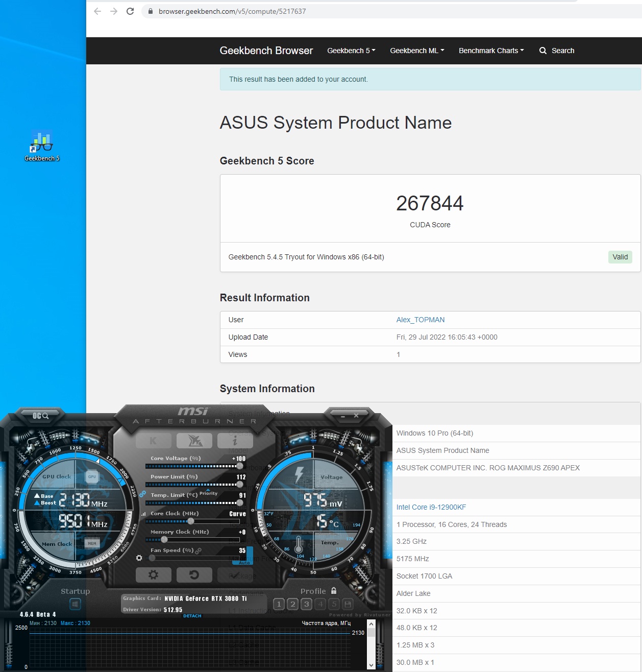This screenshot has height=672, width=642.
Task: Select Afterburner profile slot 4
Action: point(320,604)
